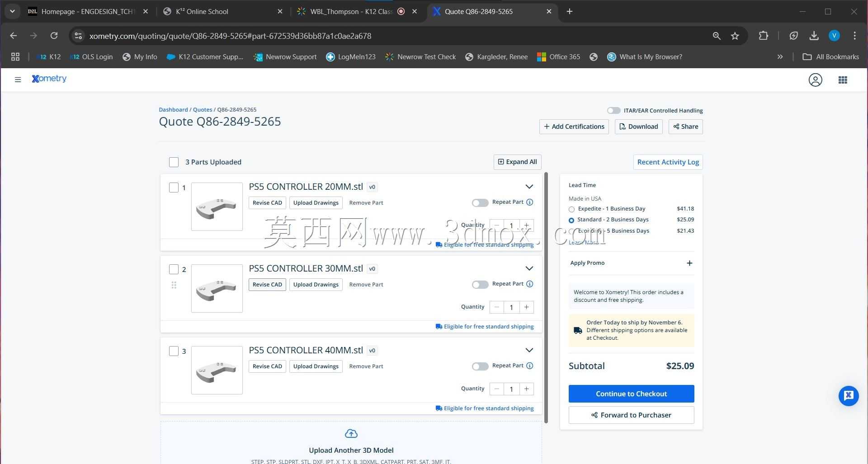The width and height of the screenshot is (868, 464).
Task: Open the hamburger navigation menu
Action: coord(18,80)
